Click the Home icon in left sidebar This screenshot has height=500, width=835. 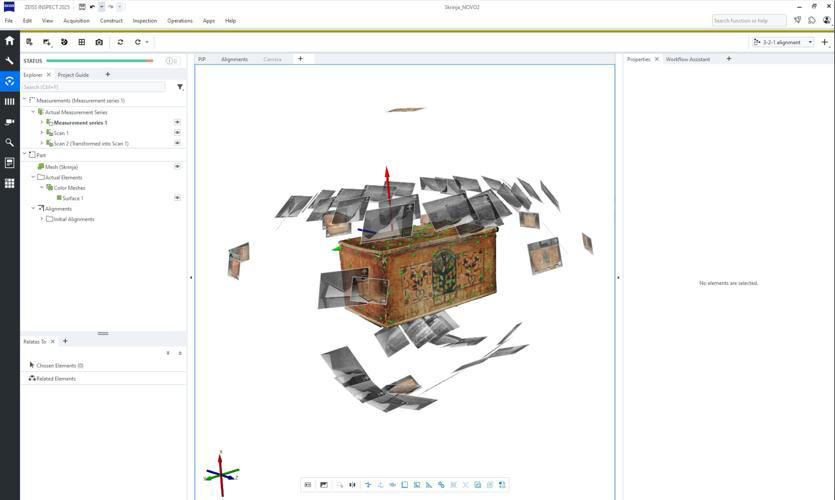coord(10,41)
